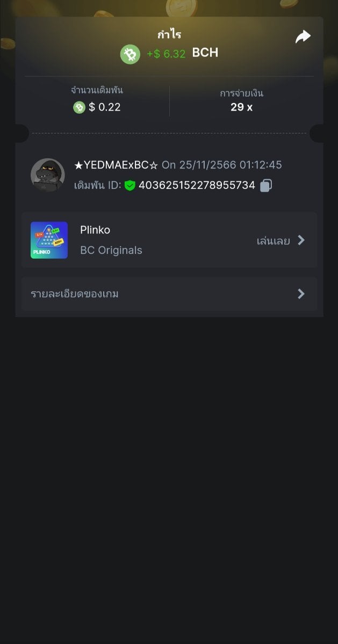
Task: Select the BC Originals label
Action: tap(111, 250)
